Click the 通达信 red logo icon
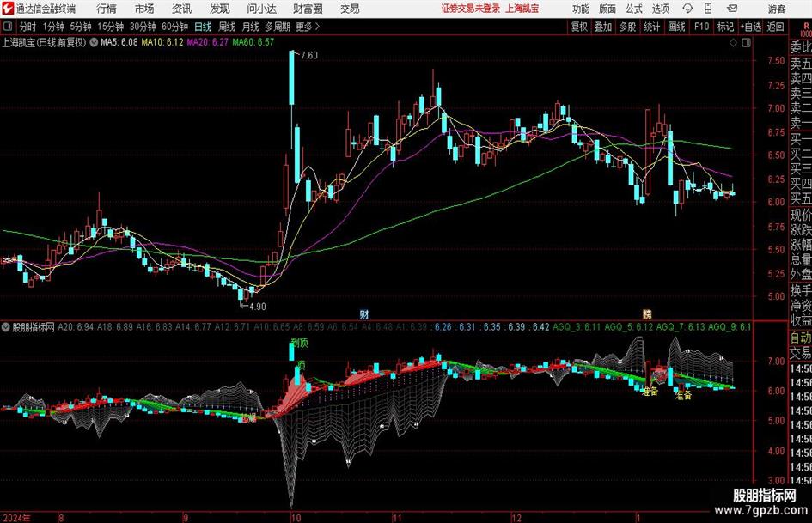 click(8, 9)
